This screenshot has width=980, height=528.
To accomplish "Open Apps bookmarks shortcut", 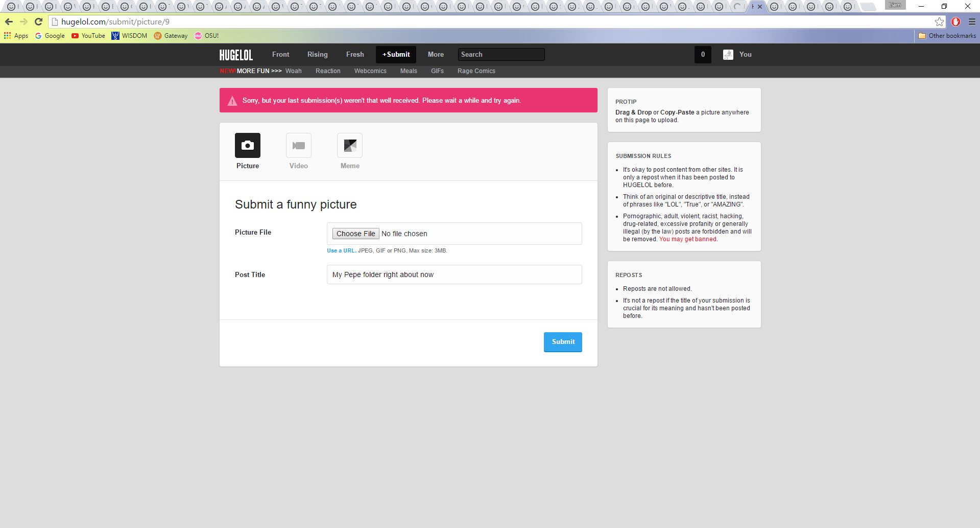I will pos(16,36).
